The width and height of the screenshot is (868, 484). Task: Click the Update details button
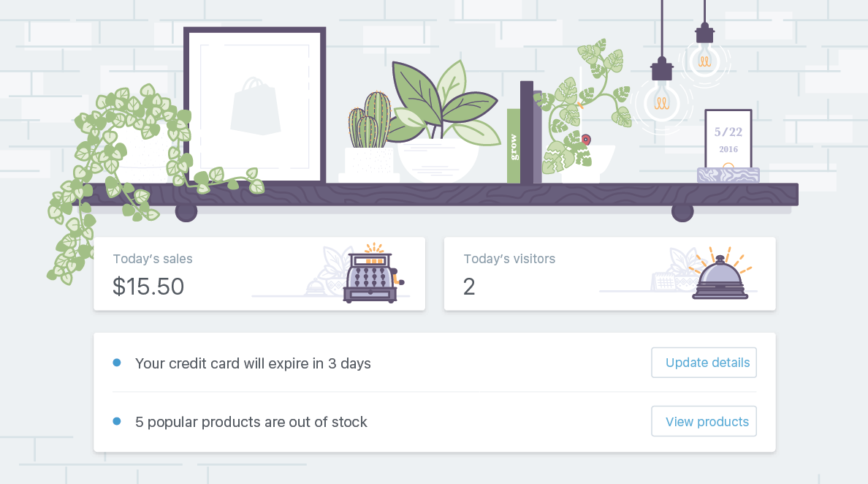point(704,363)
